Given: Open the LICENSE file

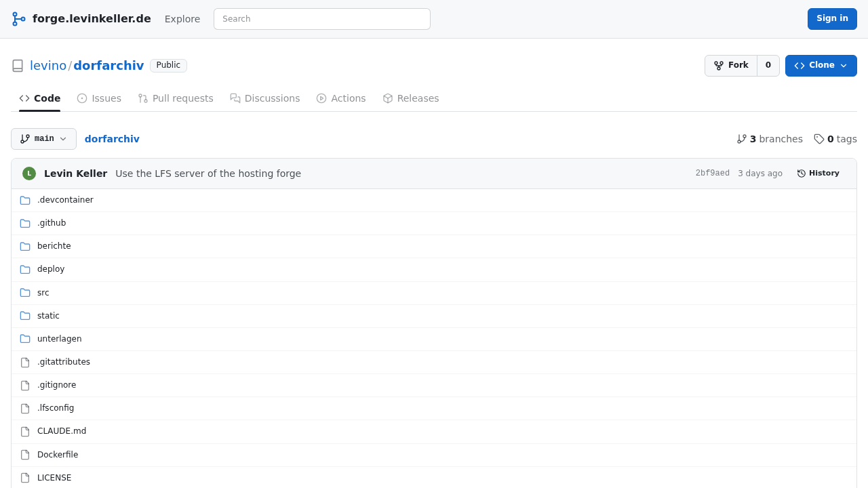Looking at the screenshot, I should tap(54, 478).
